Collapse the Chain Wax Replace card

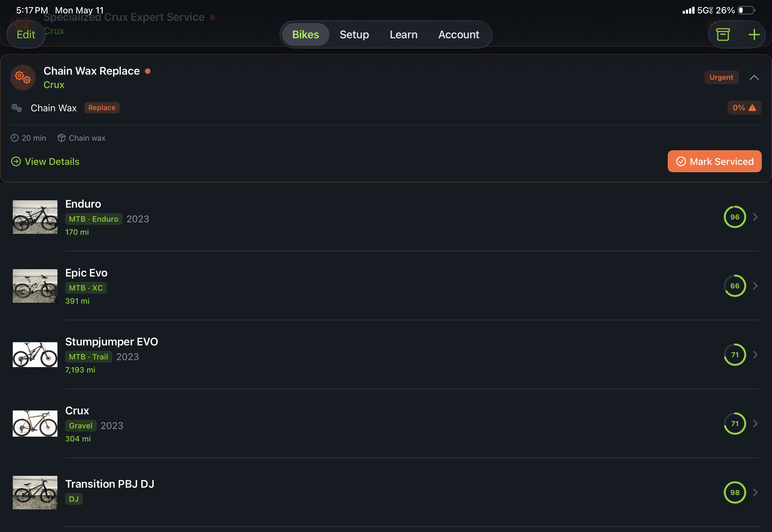point(754,78)
